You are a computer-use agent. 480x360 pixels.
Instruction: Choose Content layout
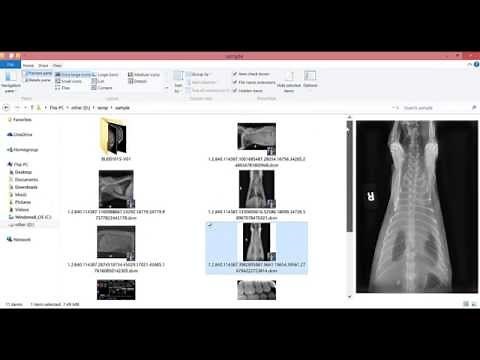point(102,88)
